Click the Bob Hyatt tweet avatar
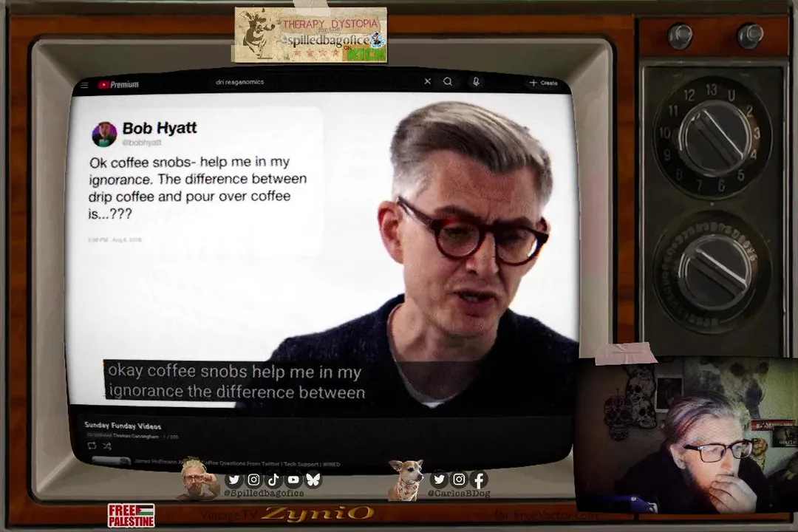 pos(104,134)
